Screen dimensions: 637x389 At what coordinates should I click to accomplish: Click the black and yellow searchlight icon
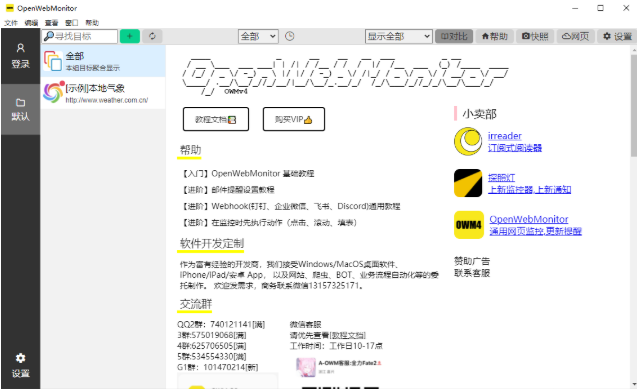(x=468, y=183)
